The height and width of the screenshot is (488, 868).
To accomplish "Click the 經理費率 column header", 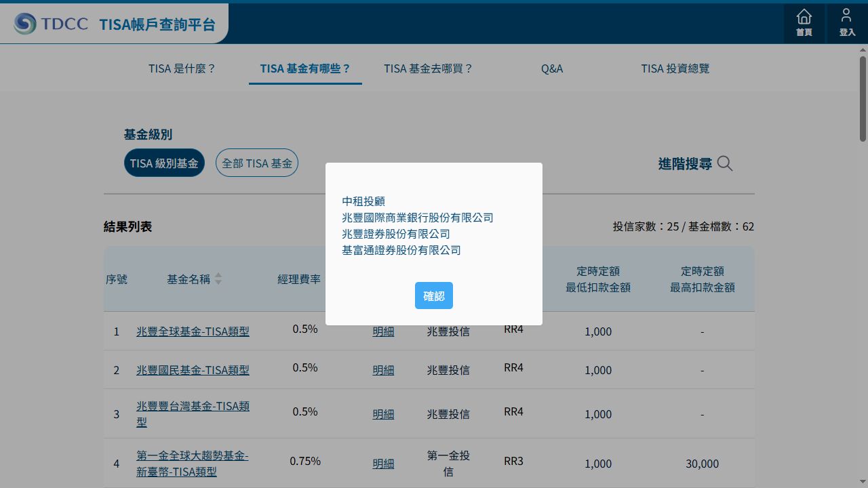I will pos(299,279).
